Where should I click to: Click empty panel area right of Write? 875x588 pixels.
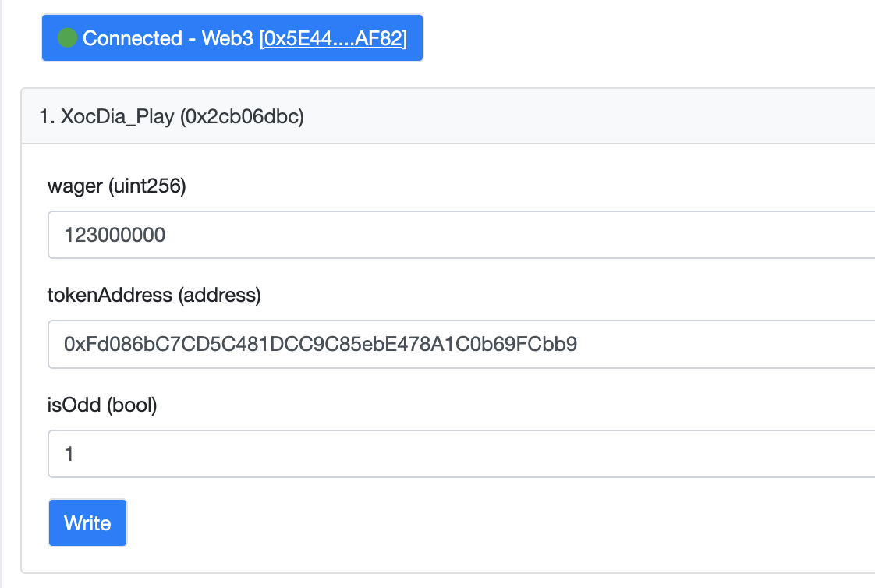pos(468,523)
